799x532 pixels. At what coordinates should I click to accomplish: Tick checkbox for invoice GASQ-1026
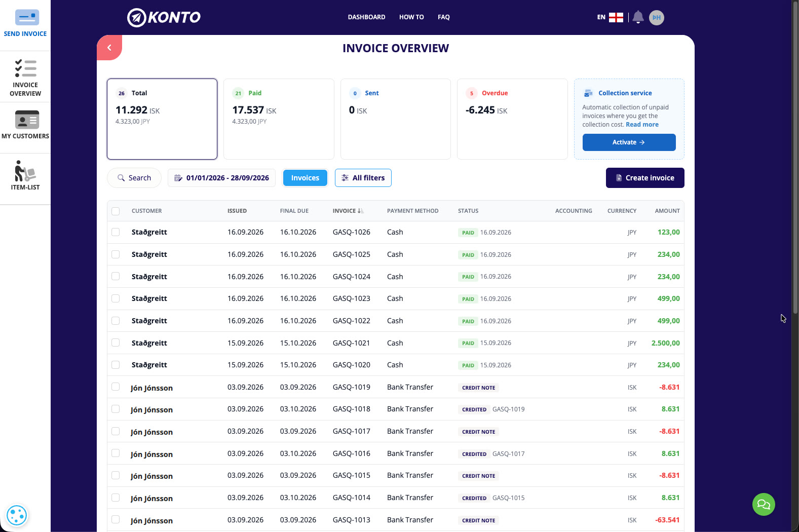(x=116, y=232)
